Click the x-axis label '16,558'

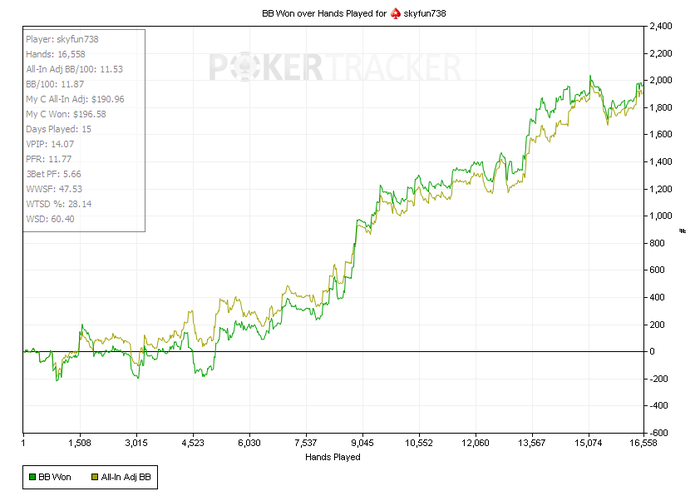(x=643, y=443)
